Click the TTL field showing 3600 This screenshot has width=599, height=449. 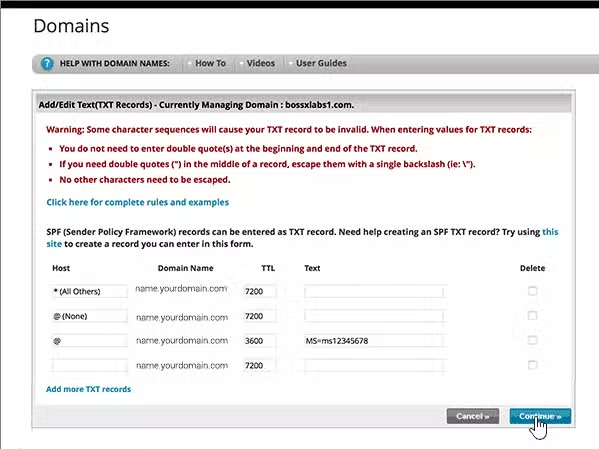[x=259, y=341]
